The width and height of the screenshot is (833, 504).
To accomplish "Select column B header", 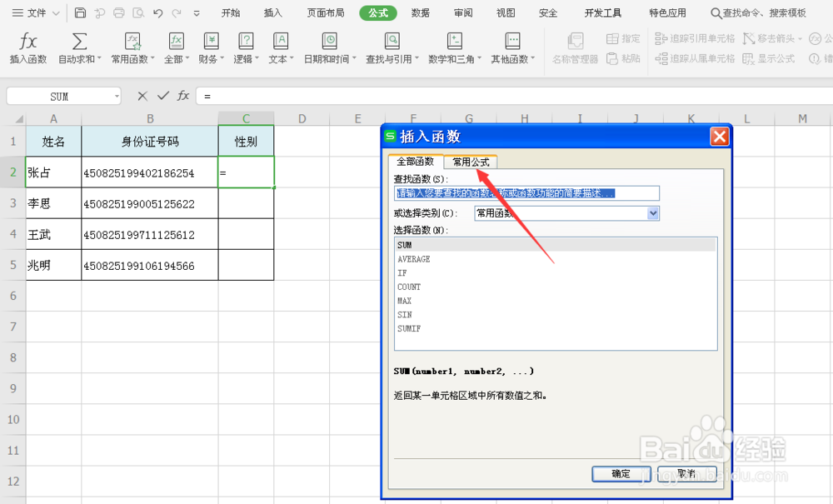I will [150, 119].
